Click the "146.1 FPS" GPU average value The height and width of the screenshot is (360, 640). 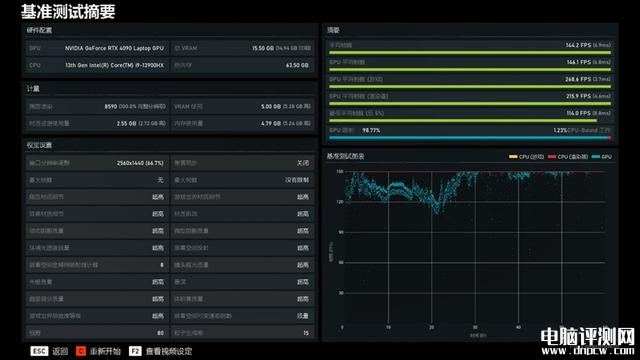coord(578,62)
